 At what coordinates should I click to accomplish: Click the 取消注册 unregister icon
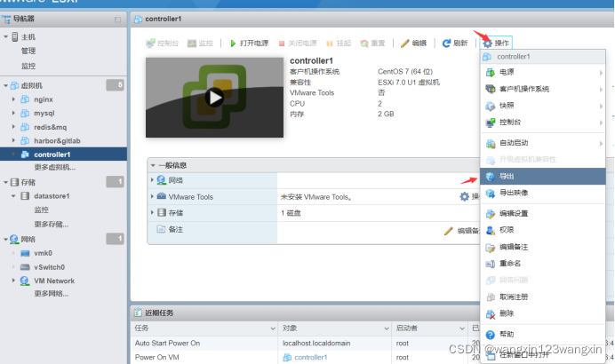(x=491, y=297)
